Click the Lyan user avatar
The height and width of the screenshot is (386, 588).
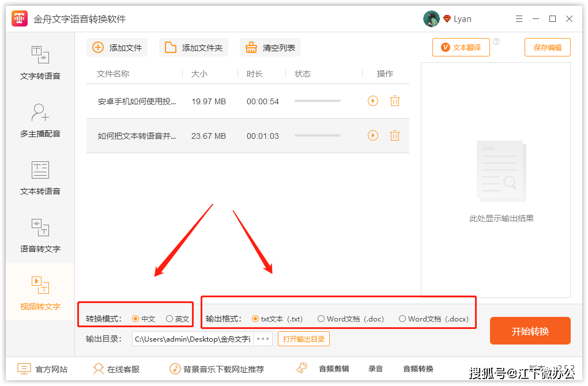click(x=431, y=19)
